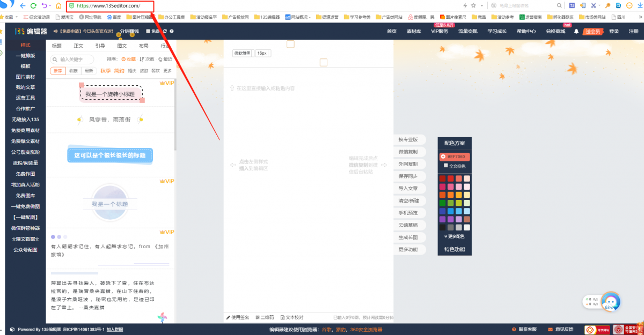Select the 推荐 filter button
This screenshot has height=335, width=644.
(x=57, y=71)
